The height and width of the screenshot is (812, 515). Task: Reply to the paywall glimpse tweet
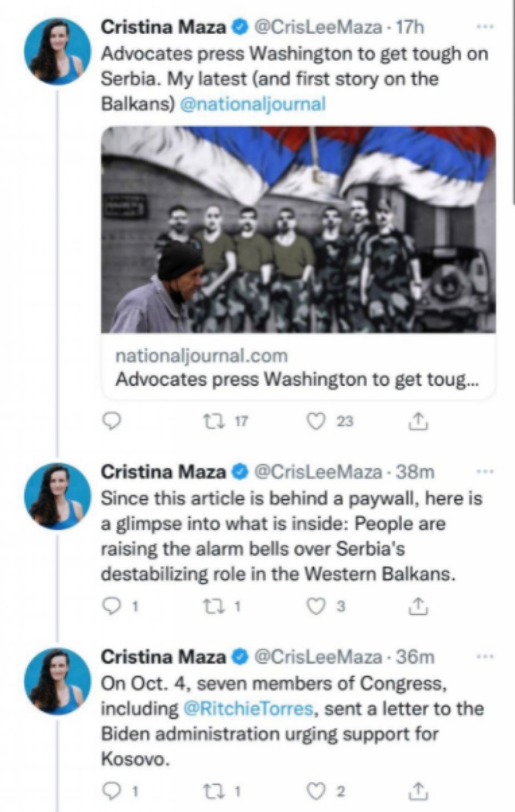coord(112,606)
